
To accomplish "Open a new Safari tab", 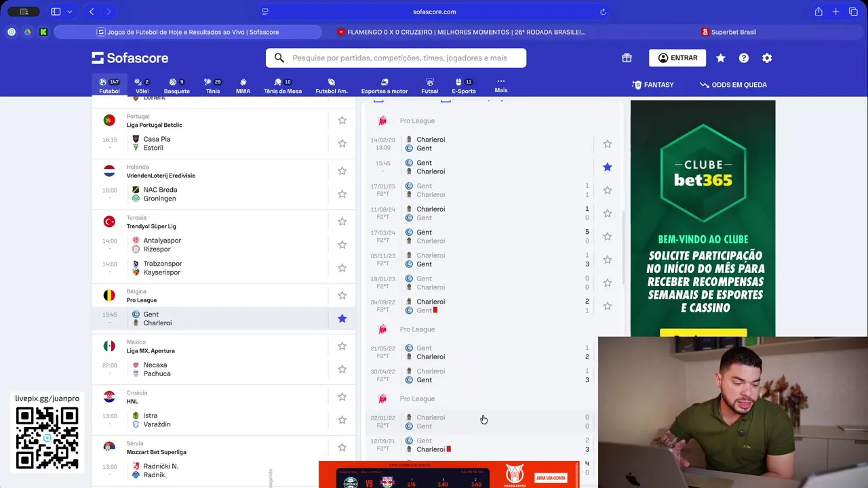I will tap(835, 12).
